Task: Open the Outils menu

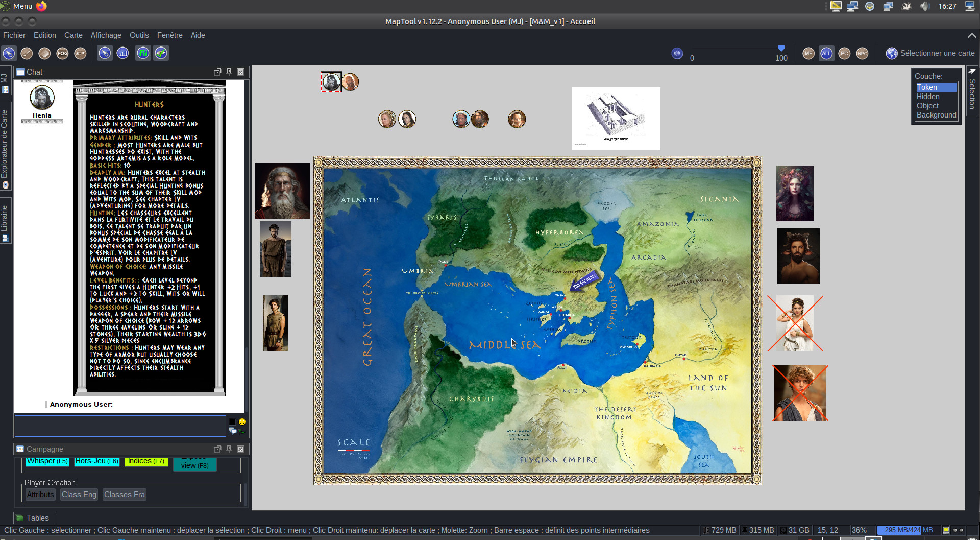Action: pos(139,35)
